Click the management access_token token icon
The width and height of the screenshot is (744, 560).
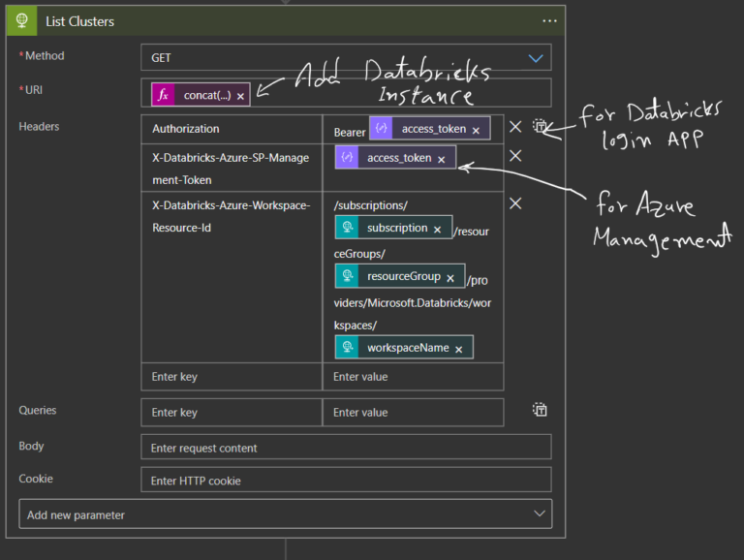(347, 157)
